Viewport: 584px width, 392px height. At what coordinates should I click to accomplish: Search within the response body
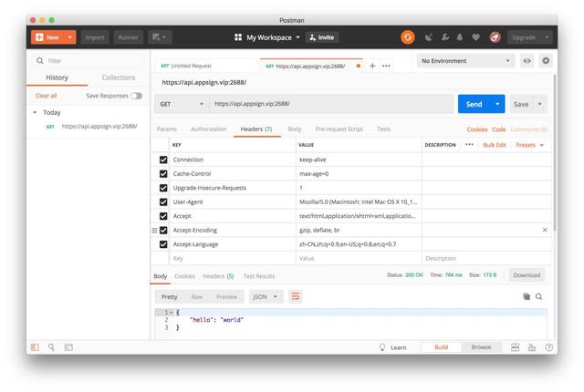click(539, 296)
